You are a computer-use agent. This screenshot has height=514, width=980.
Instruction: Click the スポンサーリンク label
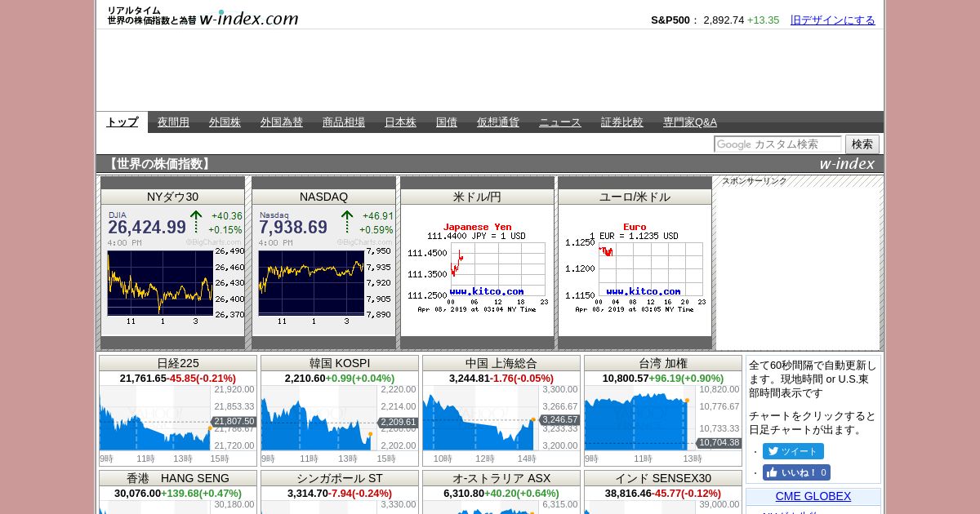(754, 181)
